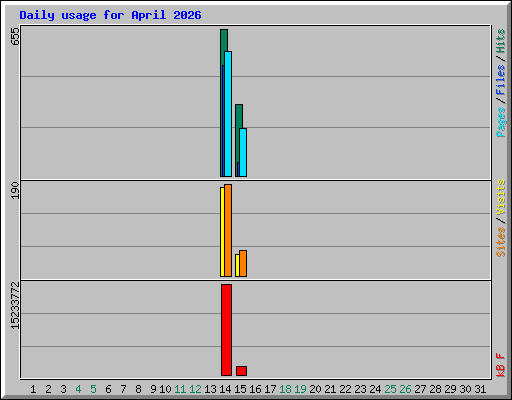Click the Sites legend label
This screenshot has height=400, width=512.
point(500,242)
